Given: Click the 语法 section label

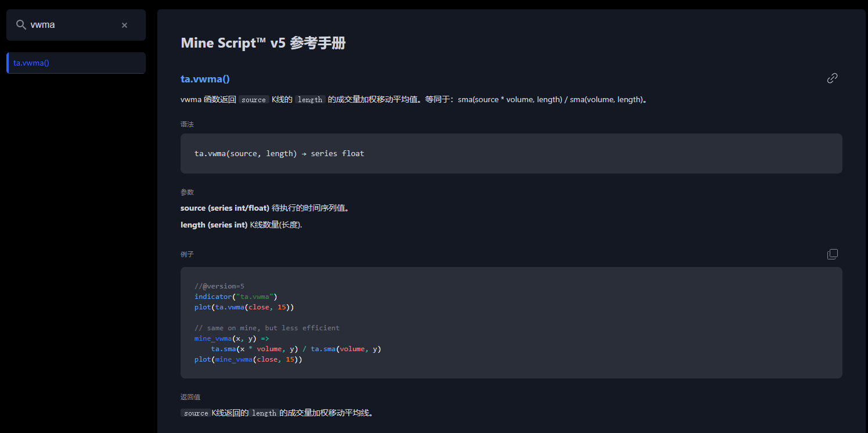Looking at the screenshot, I should (x=187, y=124).
